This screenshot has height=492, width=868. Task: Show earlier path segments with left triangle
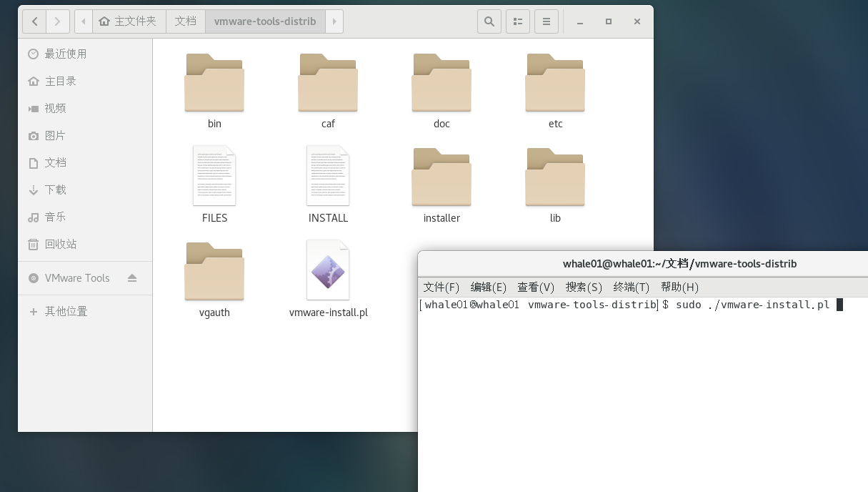[x=84, y=21]
